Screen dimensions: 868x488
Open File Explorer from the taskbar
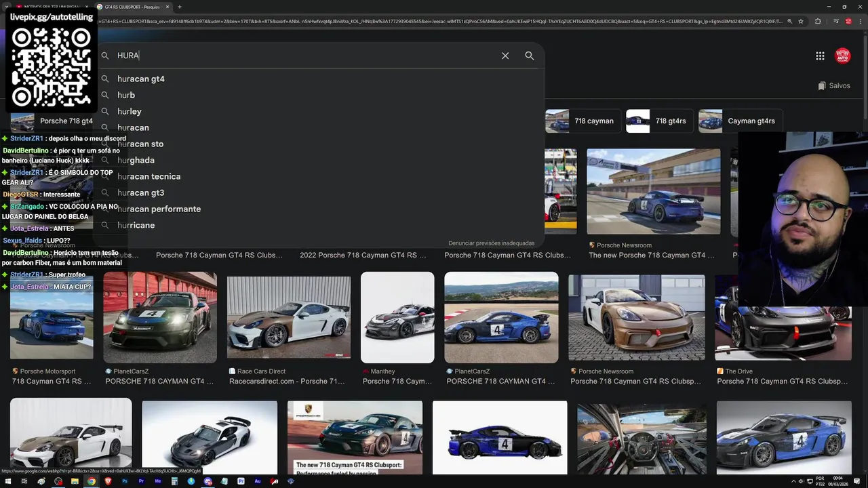(75, 481)
